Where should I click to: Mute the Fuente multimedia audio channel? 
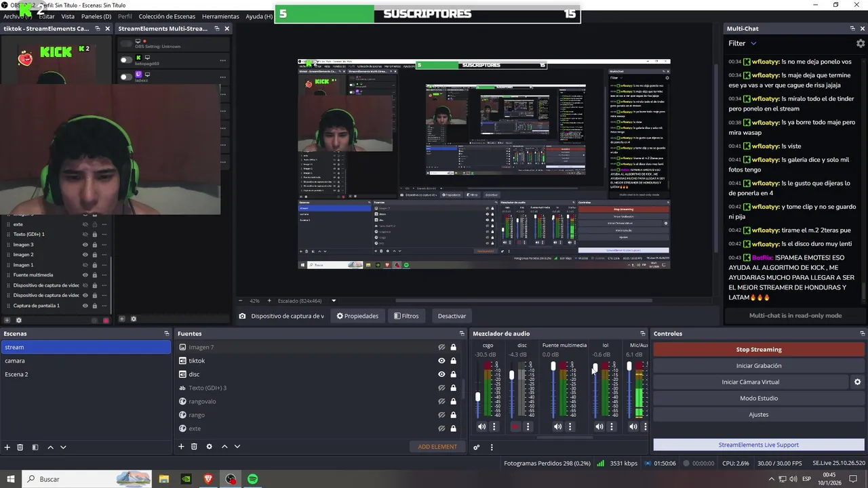557,426
